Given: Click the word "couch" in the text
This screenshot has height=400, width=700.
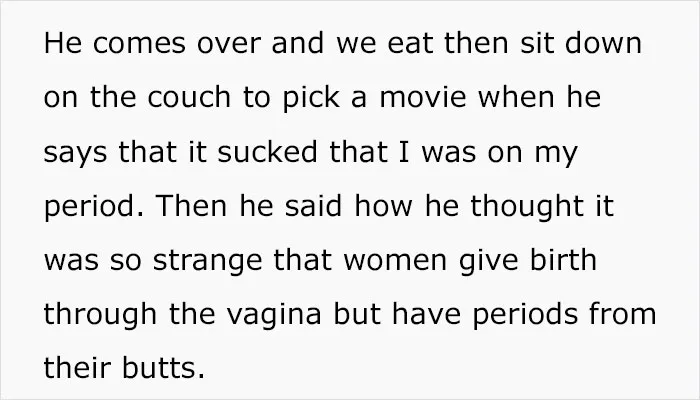Looking at the screenshot, I should [188, 97].
